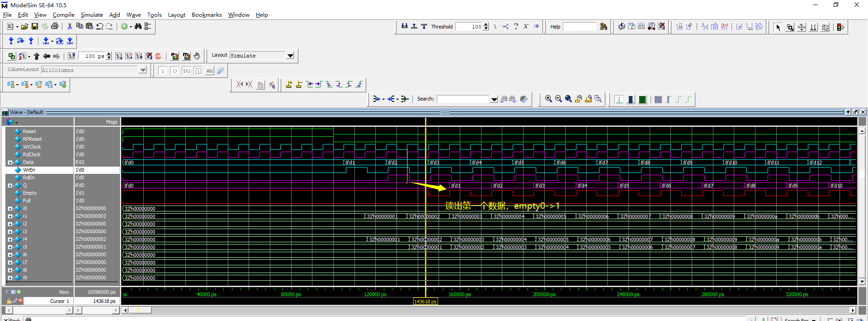Click the Insert Cursor icon
The image size is (868, 321).
coord(289,85)
